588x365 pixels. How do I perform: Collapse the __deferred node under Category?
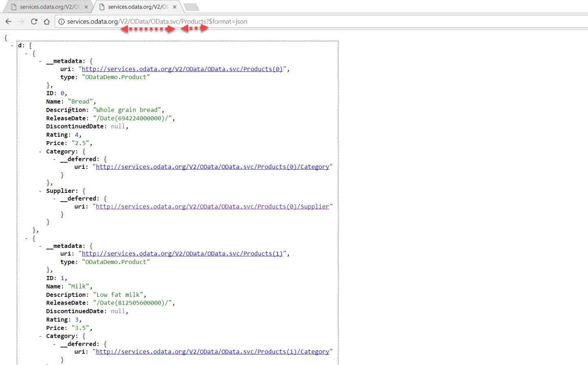[54, 159]
